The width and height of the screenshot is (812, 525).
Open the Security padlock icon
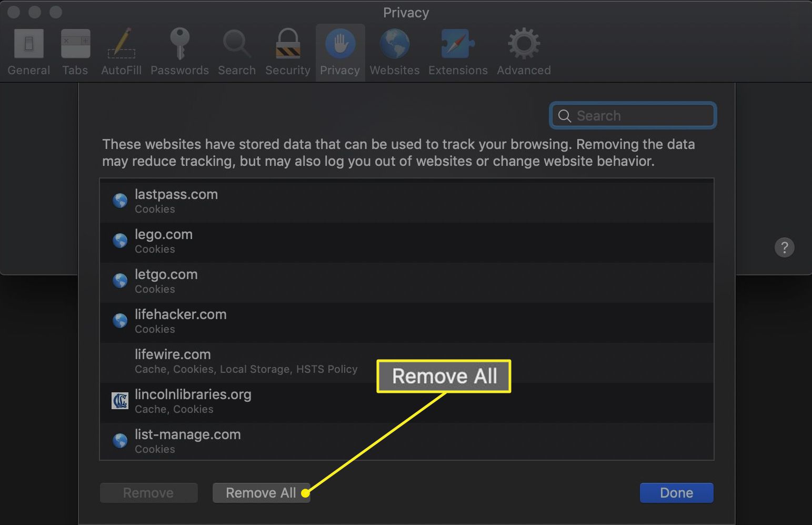(288, 43)
